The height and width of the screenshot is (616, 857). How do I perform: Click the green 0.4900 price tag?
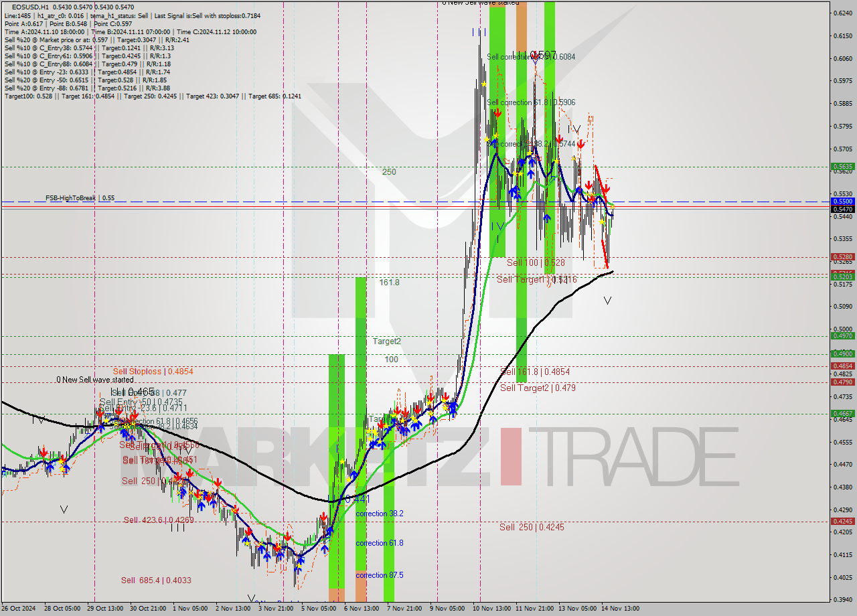[842, 354]
